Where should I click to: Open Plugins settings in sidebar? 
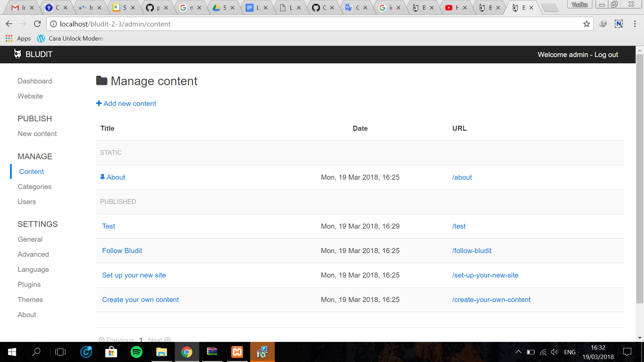click(x=29, y=285)
